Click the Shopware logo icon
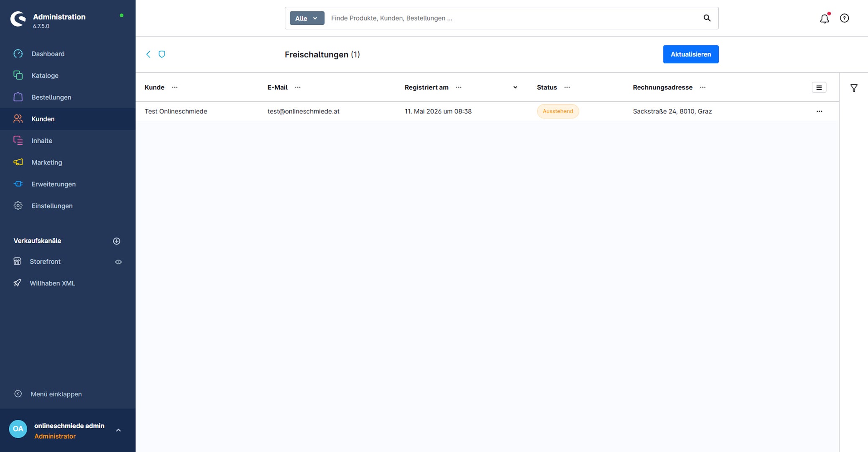Screen dimensions: 868x452 [18, 19]
